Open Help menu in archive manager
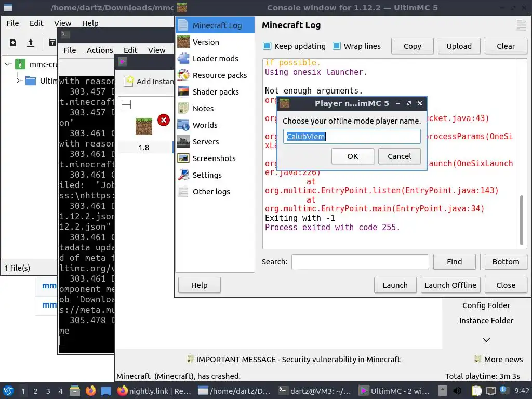The image size is (532, 399). point(90,23)
